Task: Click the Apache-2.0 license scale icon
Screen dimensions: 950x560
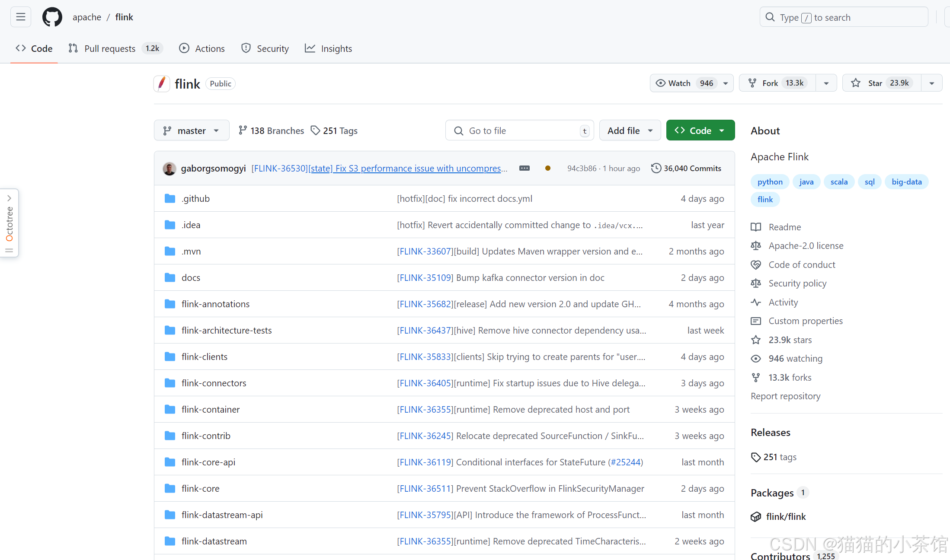Action: point(756,245)
